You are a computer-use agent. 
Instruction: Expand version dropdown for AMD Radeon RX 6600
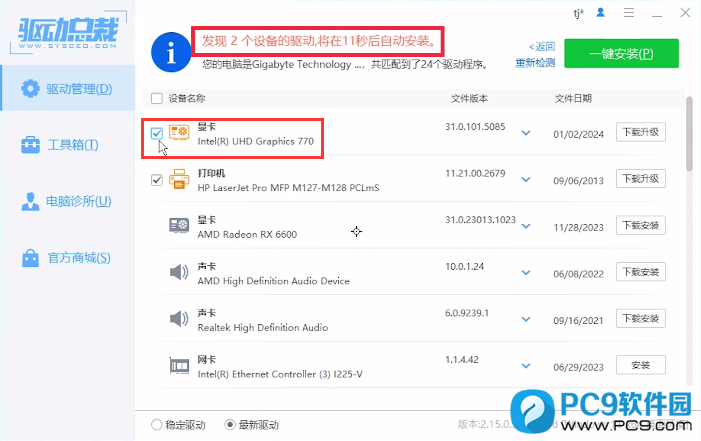tap(526, 226)
